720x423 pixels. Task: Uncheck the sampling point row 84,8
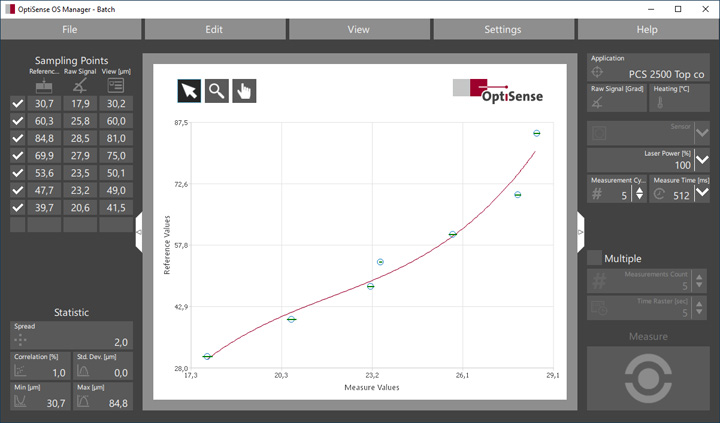tap(17, 138)
